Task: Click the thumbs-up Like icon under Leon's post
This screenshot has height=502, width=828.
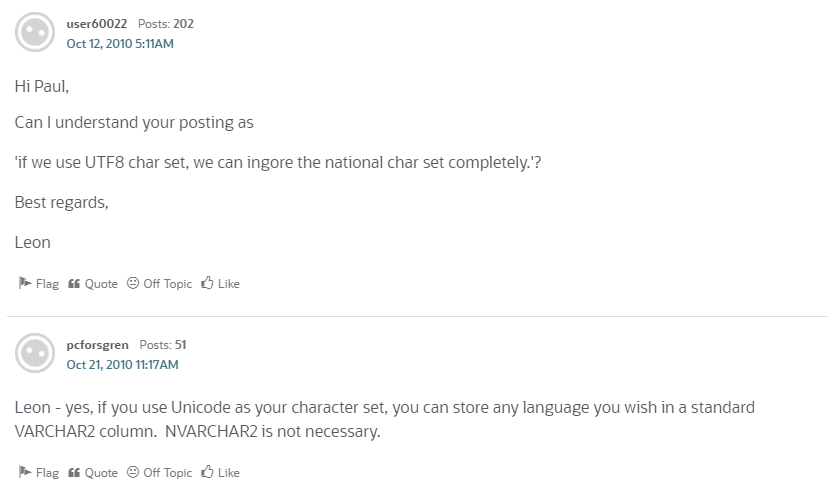Action: click(207, 284)
